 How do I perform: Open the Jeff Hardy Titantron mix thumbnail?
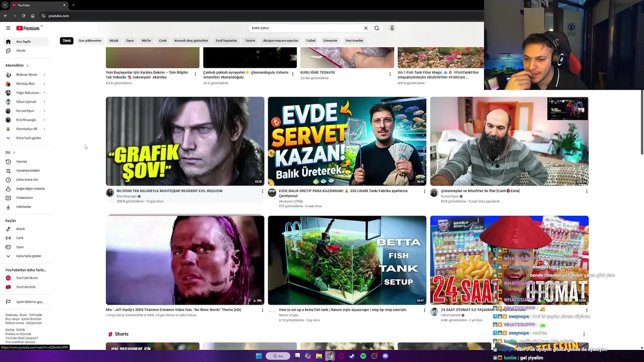[185, 260]
